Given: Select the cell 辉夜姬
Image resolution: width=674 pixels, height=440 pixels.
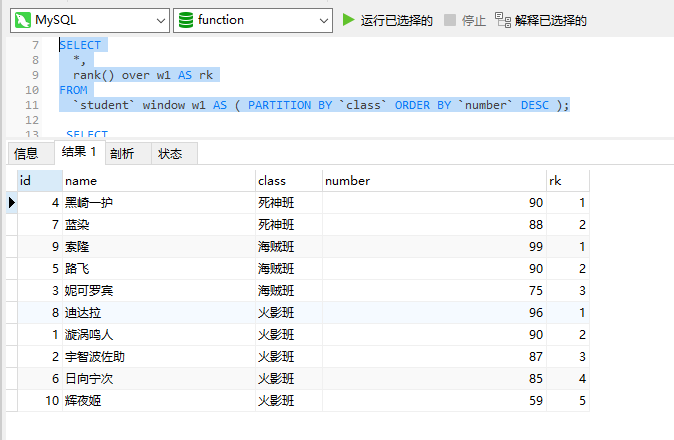Looking at the screenshot, I should click(159, 400).
